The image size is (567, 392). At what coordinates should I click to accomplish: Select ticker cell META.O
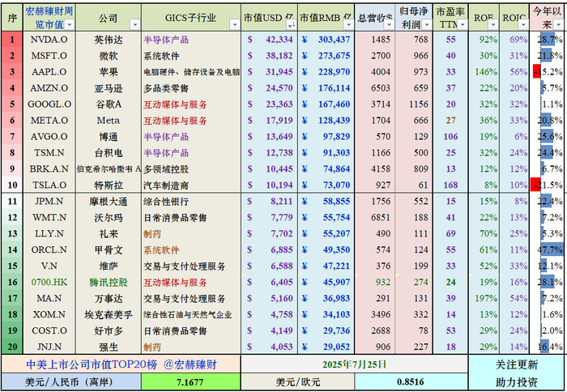[49, 120]
